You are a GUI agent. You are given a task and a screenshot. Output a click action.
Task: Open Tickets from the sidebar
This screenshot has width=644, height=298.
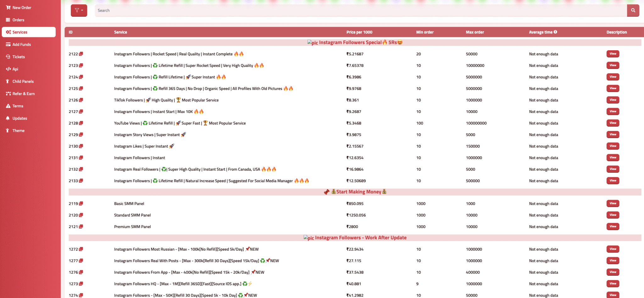19,57
